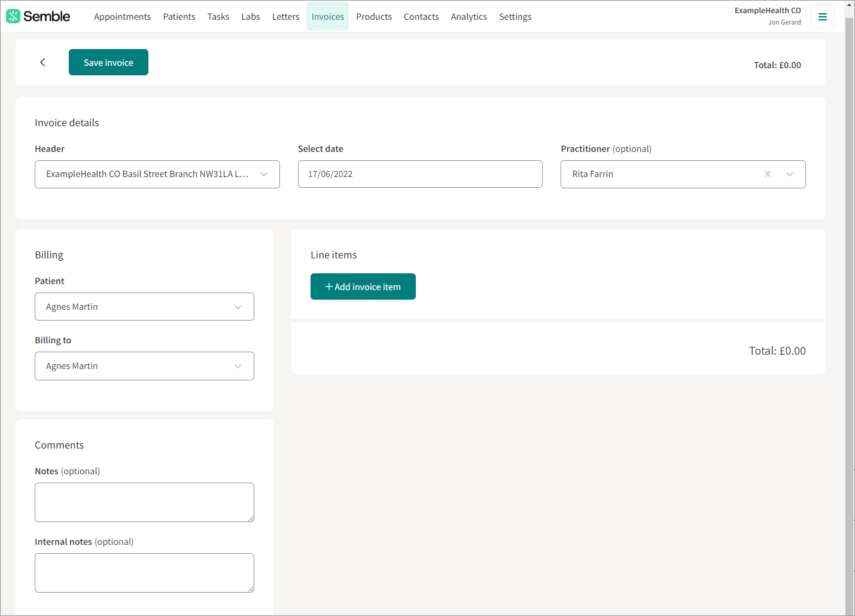855x616 pixels.
Task: Clear the Rita Farrin practitioner selection
Action: tap(768, 174)
